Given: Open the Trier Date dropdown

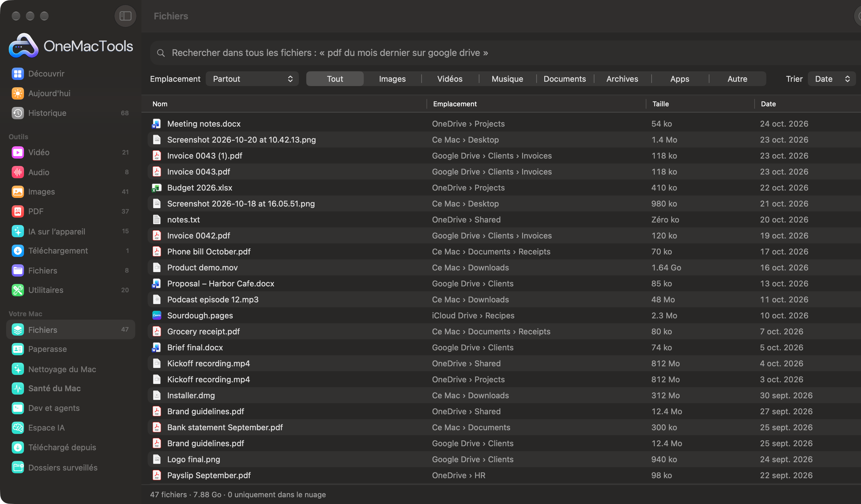Looking at the screenshot, I should pos(831,79).
